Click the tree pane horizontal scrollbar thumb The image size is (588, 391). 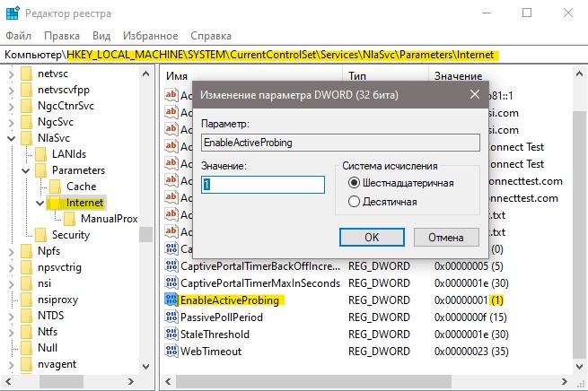62,382
